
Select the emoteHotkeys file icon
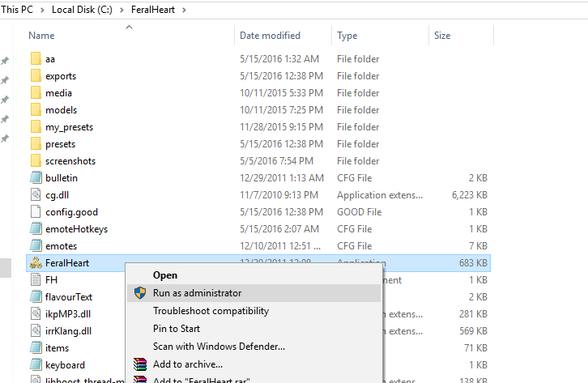[x=36, y=229]
